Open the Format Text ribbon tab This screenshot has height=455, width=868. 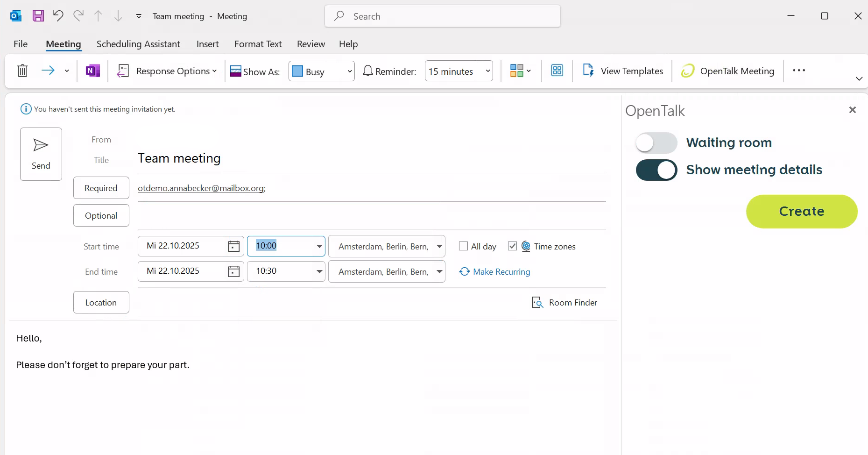tap(258, 44)
